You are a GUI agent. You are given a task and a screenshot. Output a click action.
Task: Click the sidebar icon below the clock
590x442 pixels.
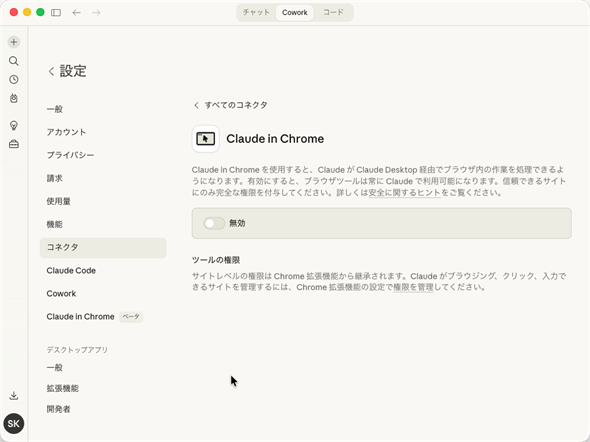pyautogui.click(x=14, y=98)
